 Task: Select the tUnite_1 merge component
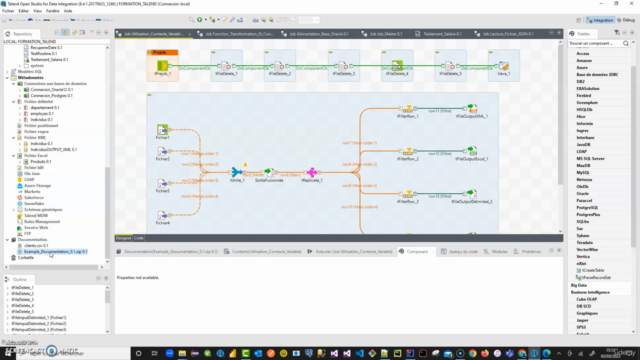[237, 172]
